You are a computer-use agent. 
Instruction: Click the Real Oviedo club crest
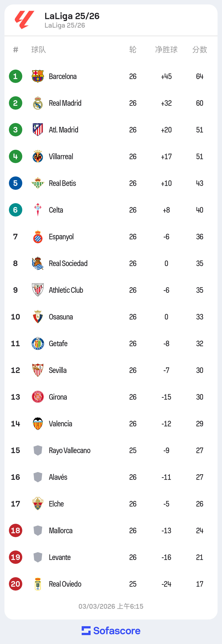pos(38,584)
